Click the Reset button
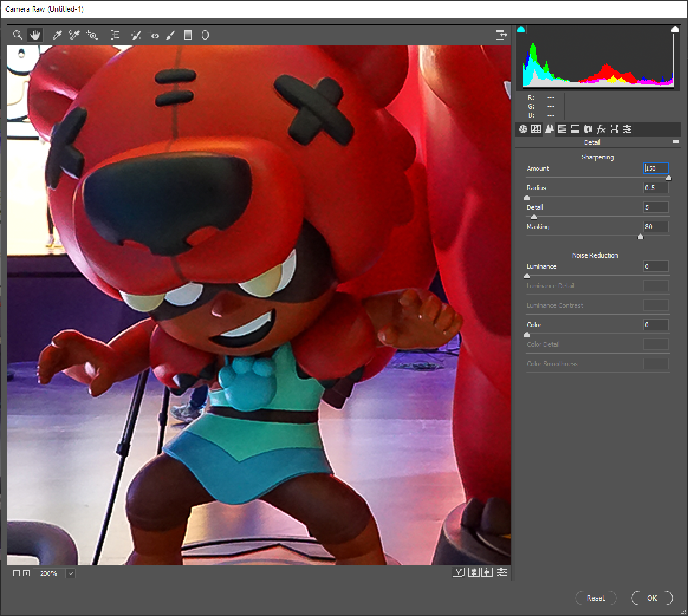The image size is (688, 616). coord(596,598)
